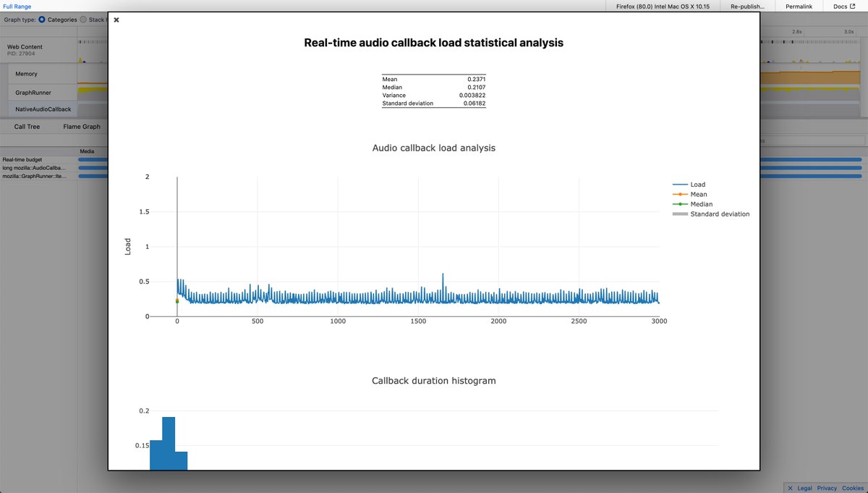Click the mozilla::GraphRunner::Ite... marker row
The image size is (868, 493).
pyautogui.click(x=39, y=176)
